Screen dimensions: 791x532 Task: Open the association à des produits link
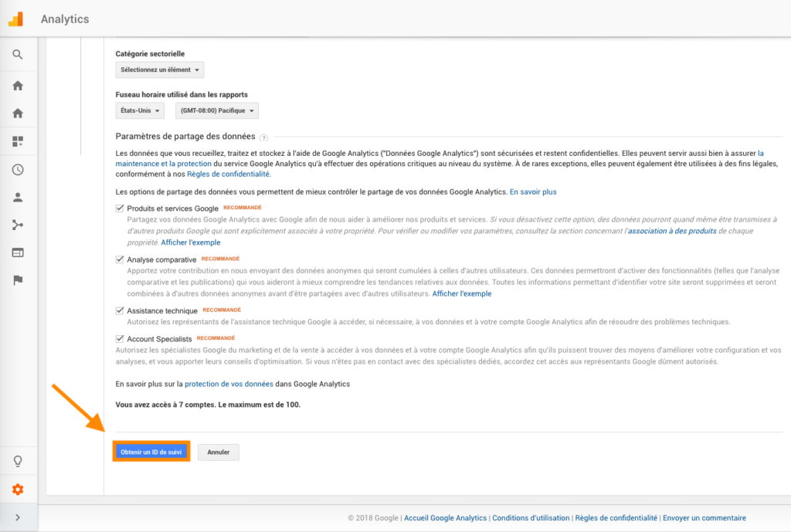coord(672,231)
